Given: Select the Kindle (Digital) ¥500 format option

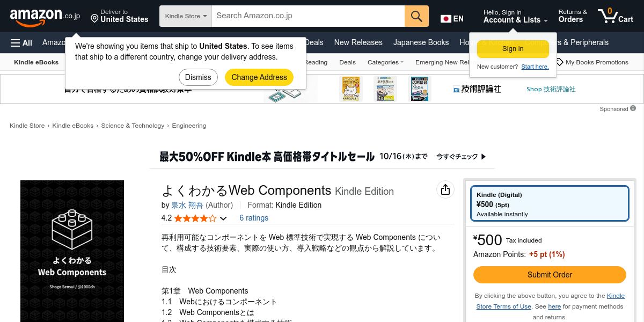Looking at the screenshot, I should click(550, 203).
